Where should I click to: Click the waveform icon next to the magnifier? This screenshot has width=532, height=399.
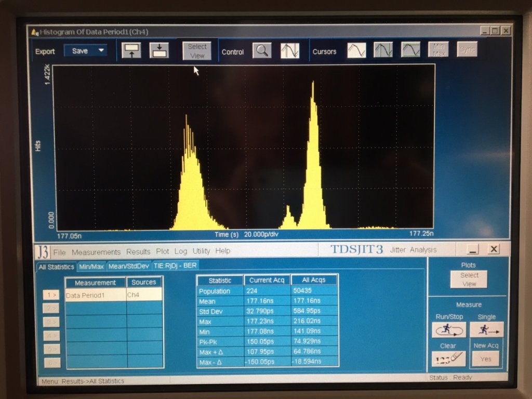tap(290, 51)
